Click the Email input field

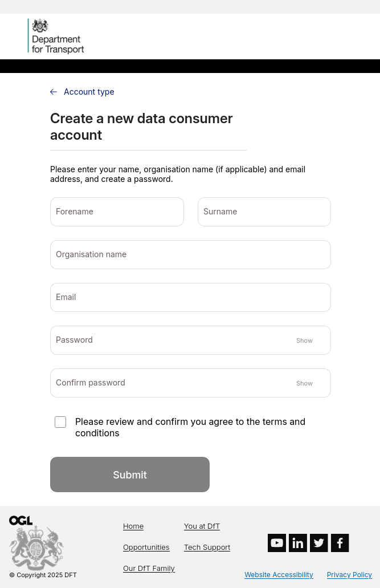click(190, 297)
